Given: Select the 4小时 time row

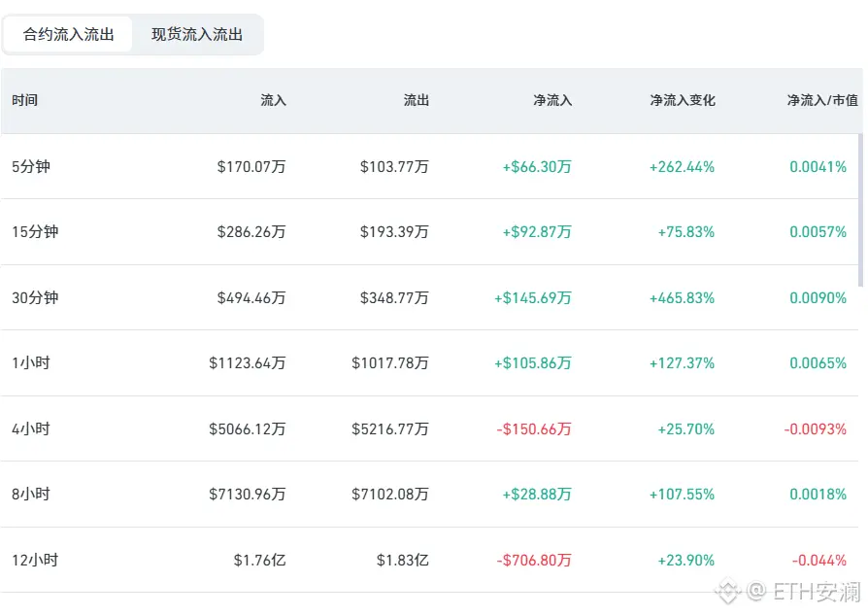Looking at the screenshot, I should 31,428.
